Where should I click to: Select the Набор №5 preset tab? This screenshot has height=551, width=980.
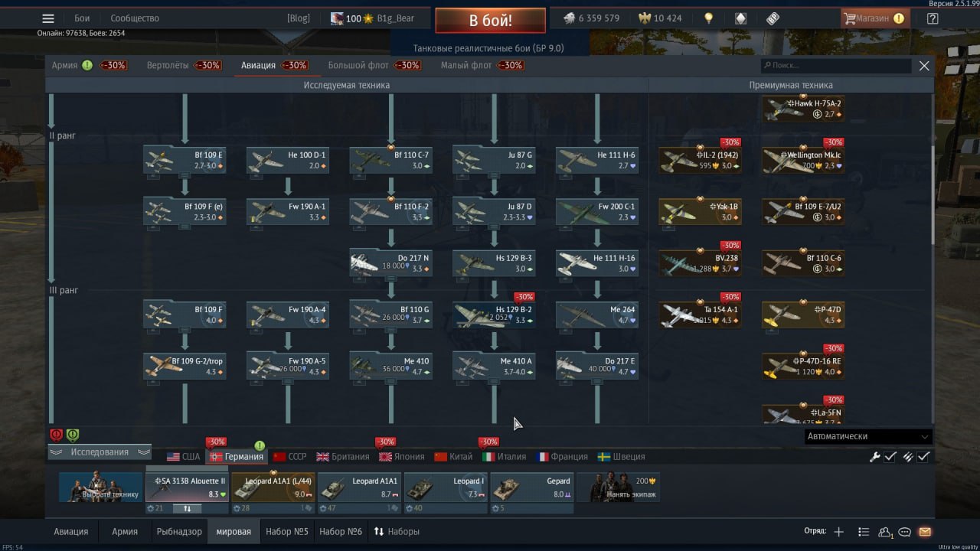287,532
